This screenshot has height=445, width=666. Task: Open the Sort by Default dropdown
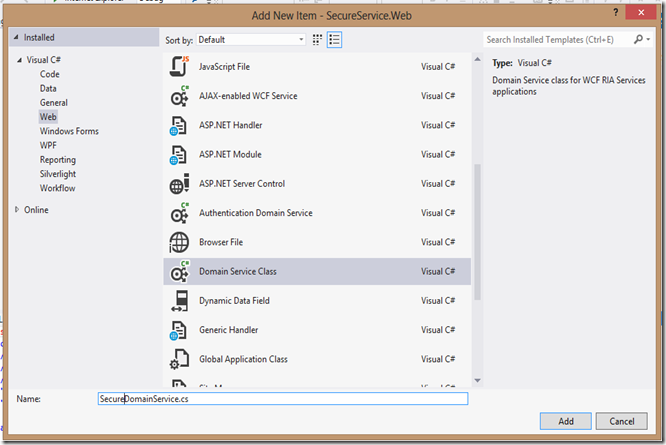click(251, 40)
